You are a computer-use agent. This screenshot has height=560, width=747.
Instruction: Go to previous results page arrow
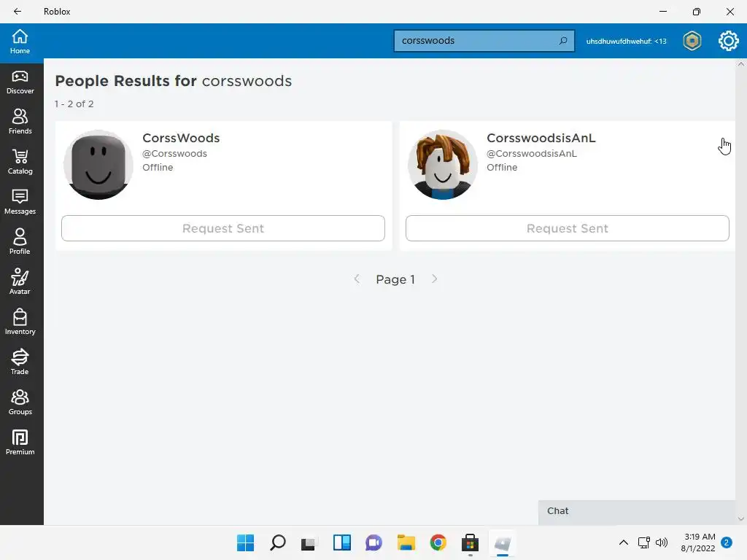(x=357, y=279)
